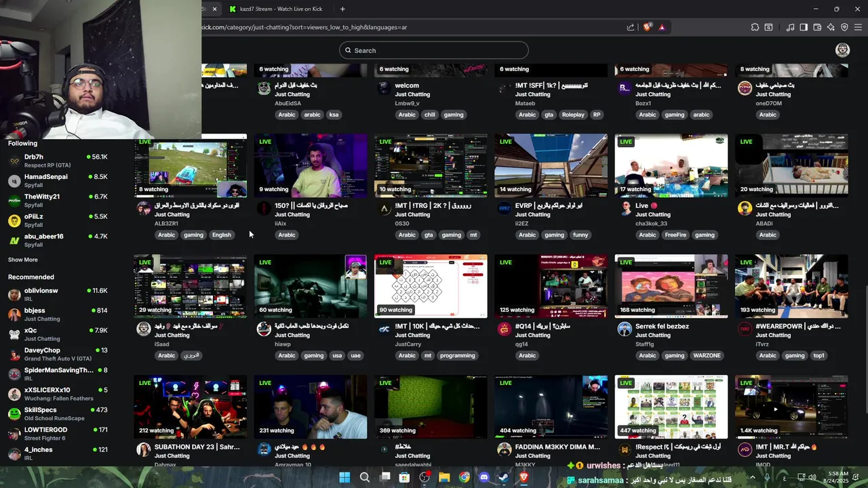Click English tag under ALB3ZR1 stream
The height and width of the screenshot is (488, 868).
[x=222, y=235]
